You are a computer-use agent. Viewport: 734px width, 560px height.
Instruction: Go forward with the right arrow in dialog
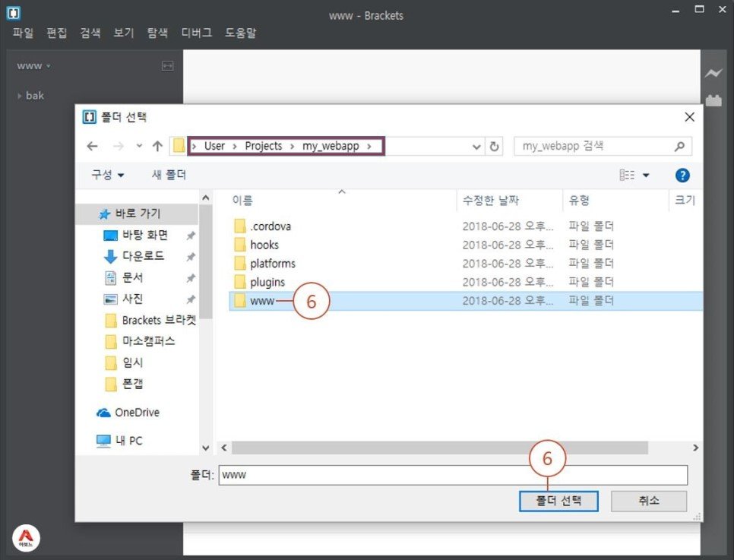[118, 146]
